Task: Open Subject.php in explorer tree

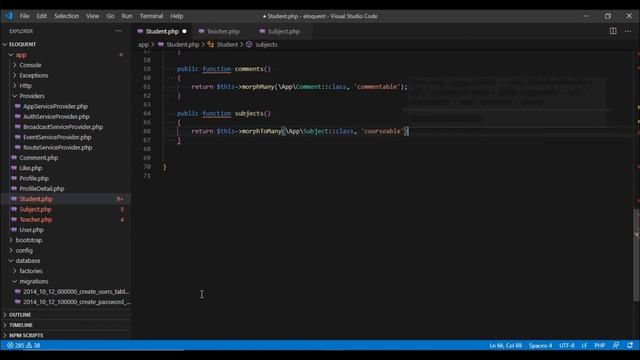Action: coord(36,209)
